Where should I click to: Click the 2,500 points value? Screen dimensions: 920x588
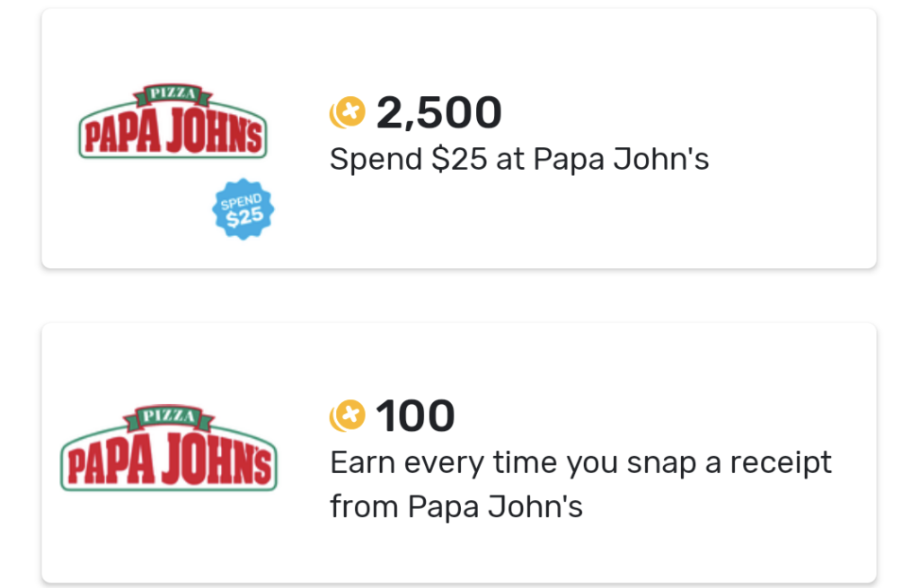[x=440, y=111]
